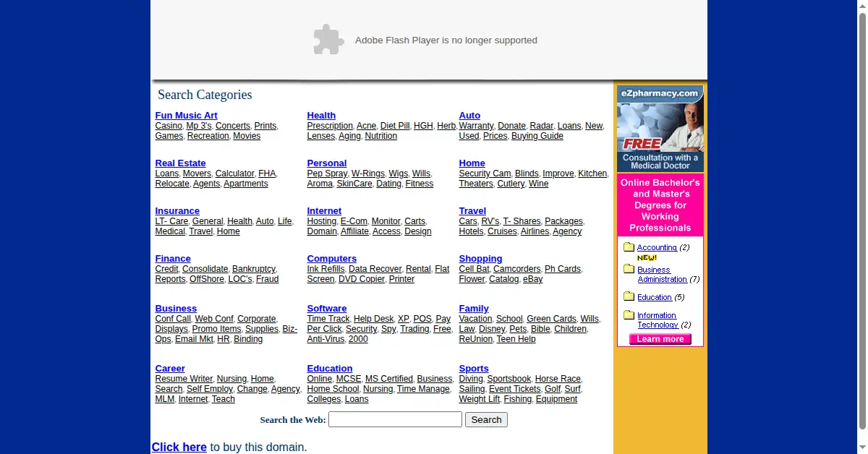Open the Health category heading
The height and width of the screenshot is (454, 868).
(x=321, y=116)
